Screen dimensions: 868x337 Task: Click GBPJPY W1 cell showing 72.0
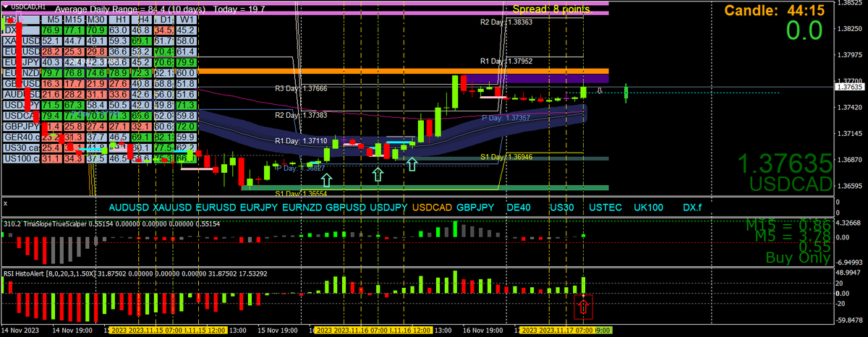coord(185,126)
